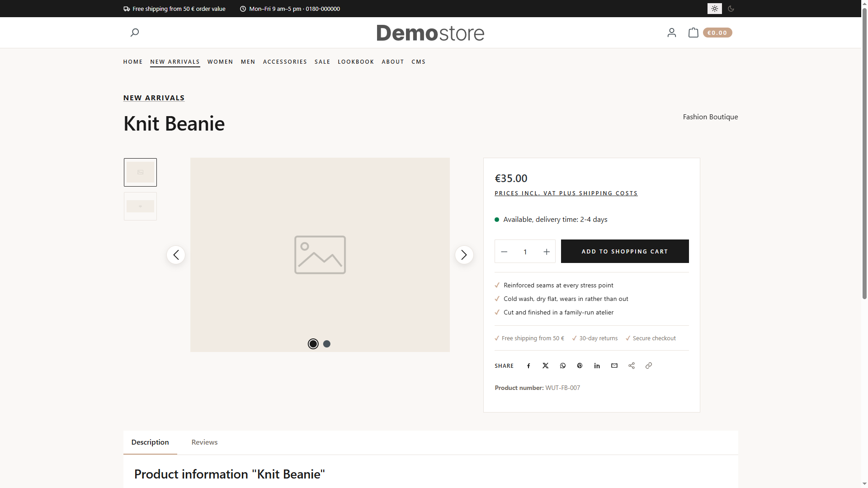Viewport: 868px width, 488px height.
Task: Share product on Facebook
Action: coord(528,366)
